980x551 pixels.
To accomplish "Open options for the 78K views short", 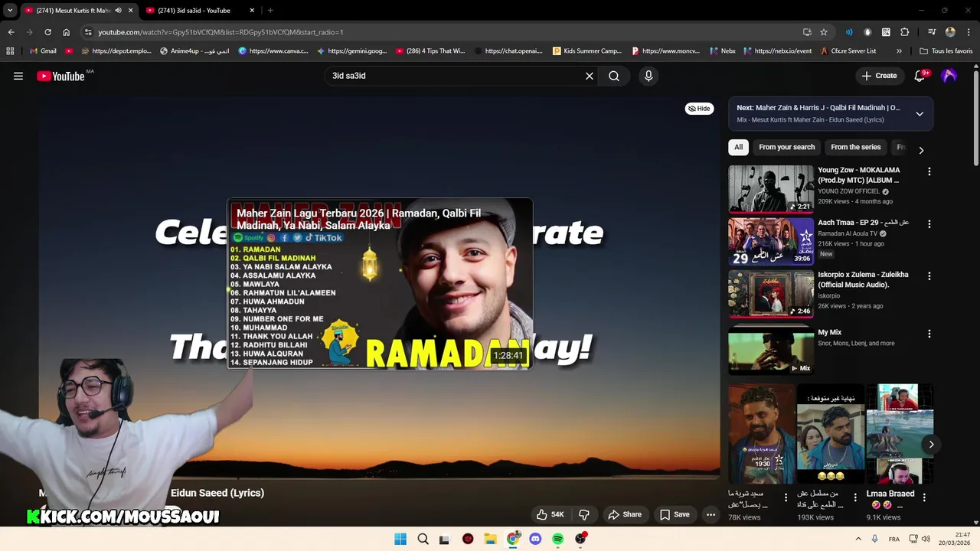I will 786,497.
